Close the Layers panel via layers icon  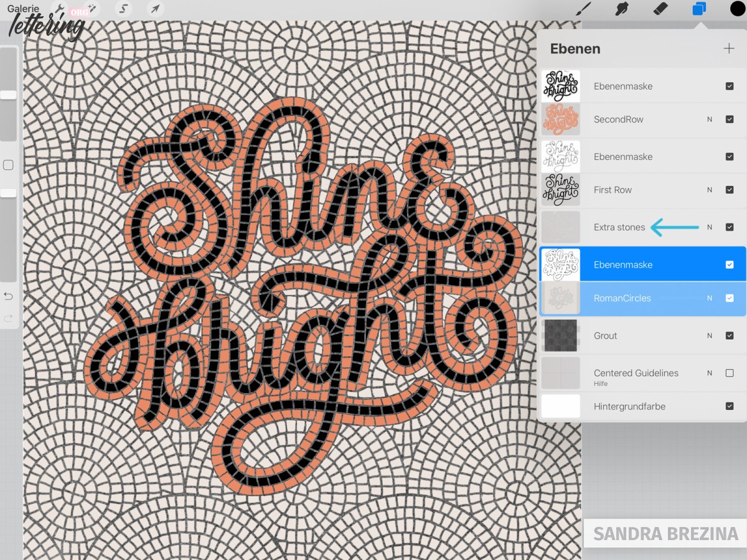coord(699,9)
